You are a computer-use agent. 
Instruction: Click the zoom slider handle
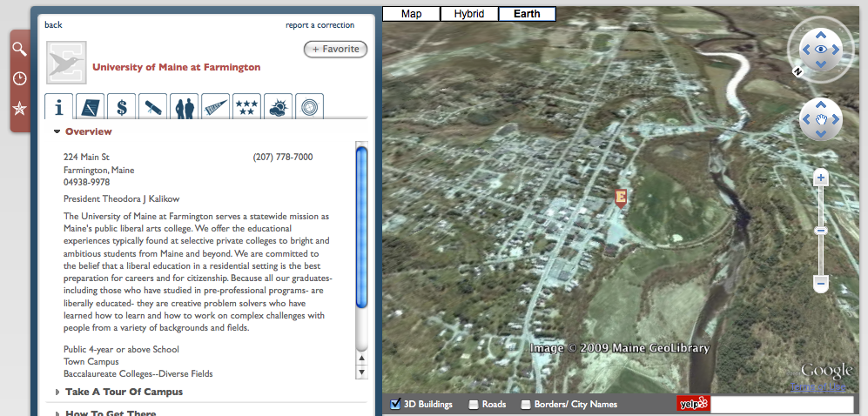(x=821, y=230)
